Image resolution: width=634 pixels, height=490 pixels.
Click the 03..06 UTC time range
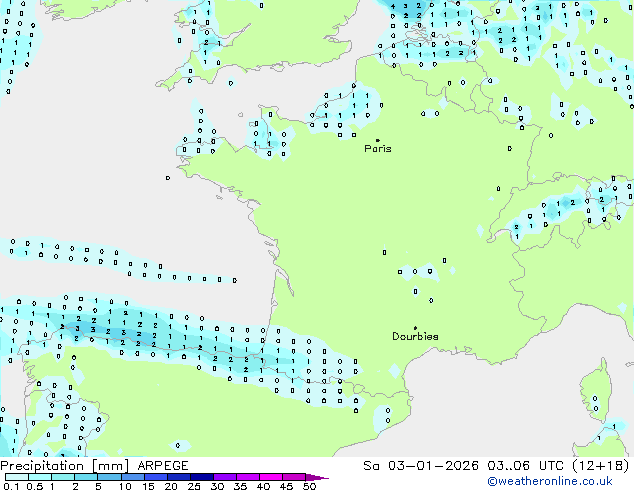[525, 466]
